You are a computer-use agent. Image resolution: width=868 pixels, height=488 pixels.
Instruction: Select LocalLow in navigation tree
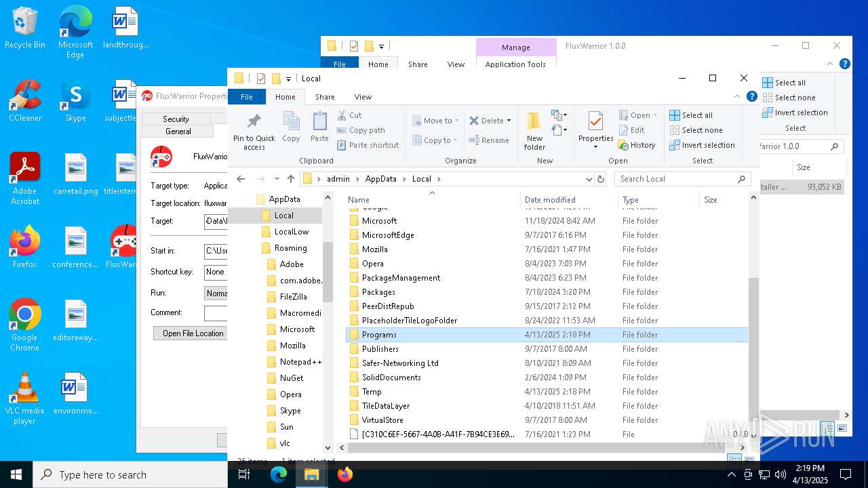point(291,232)
